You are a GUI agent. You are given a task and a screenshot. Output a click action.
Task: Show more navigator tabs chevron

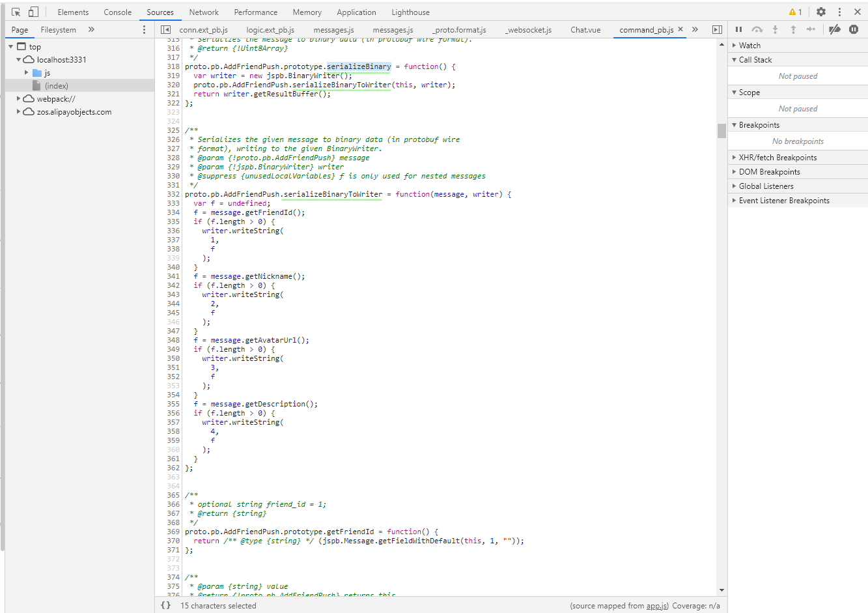[x=91, y=30]
